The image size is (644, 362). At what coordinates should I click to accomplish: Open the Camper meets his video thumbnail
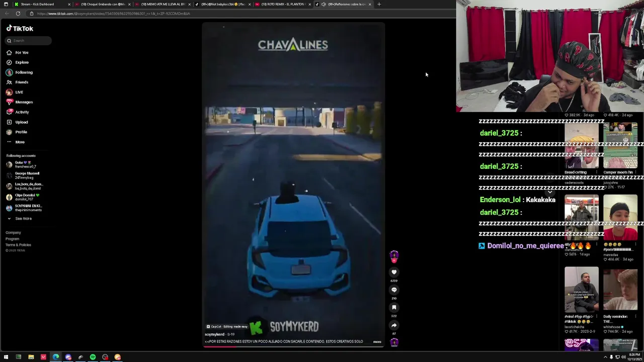click(620, 146)
